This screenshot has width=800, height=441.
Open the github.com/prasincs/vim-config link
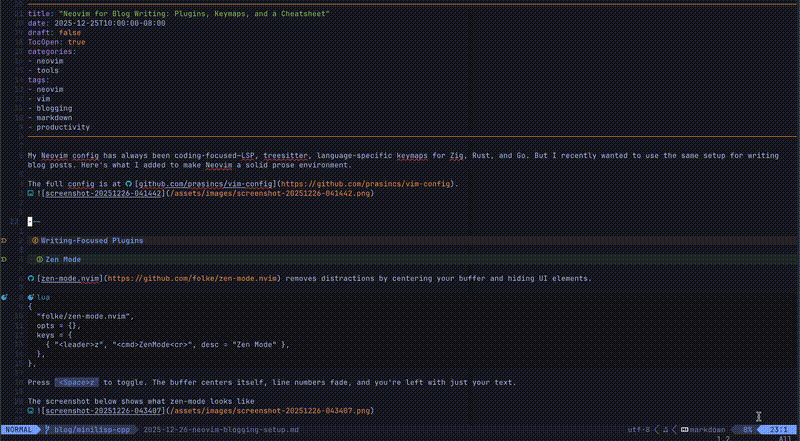[206, 184]
